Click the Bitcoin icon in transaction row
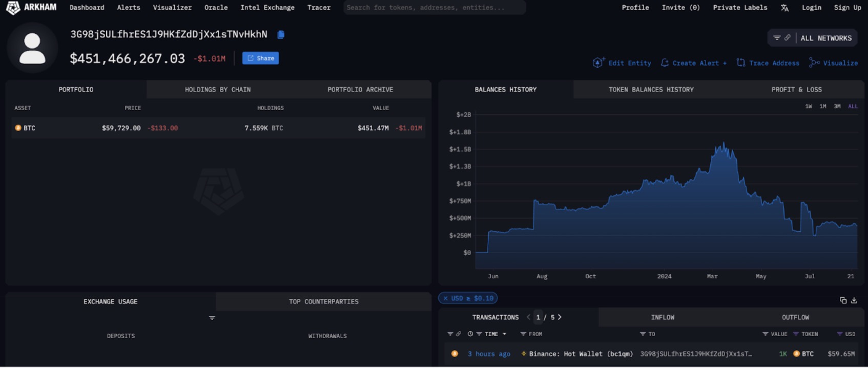This screenshot has height=369, width=868. [454, 354]
